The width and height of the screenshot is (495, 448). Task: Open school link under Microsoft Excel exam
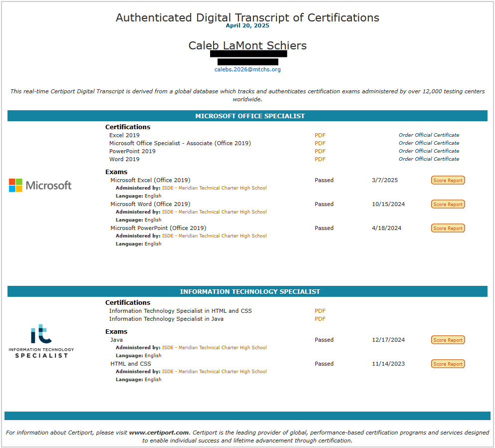pos(215,188)
